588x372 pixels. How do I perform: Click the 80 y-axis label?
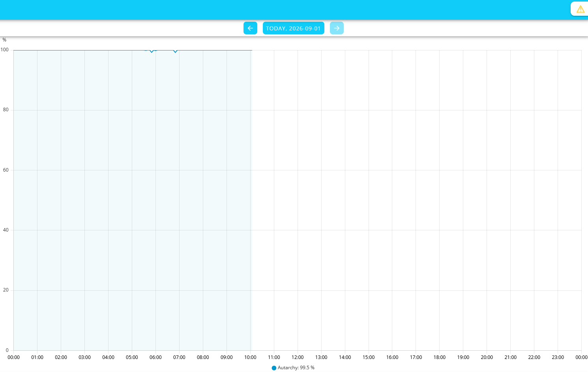pyautogui.click(x=6, y=110)
